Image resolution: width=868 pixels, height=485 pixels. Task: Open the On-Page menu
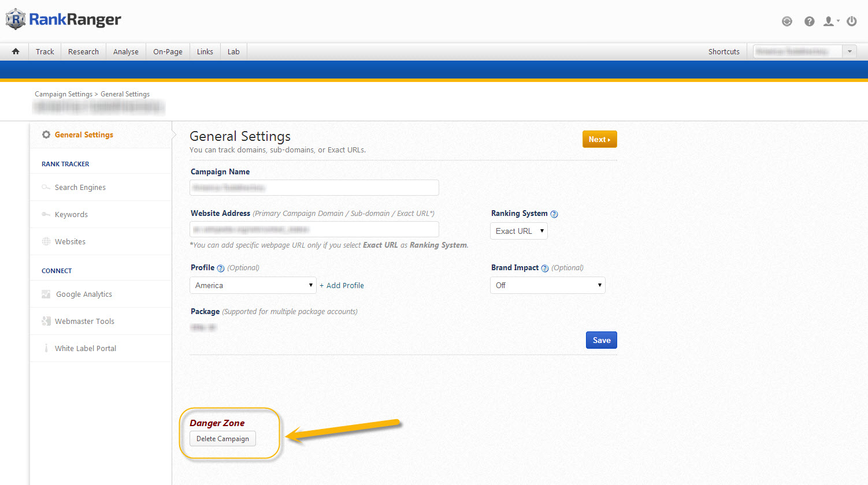pyautogui.click(x=168, y=51)
